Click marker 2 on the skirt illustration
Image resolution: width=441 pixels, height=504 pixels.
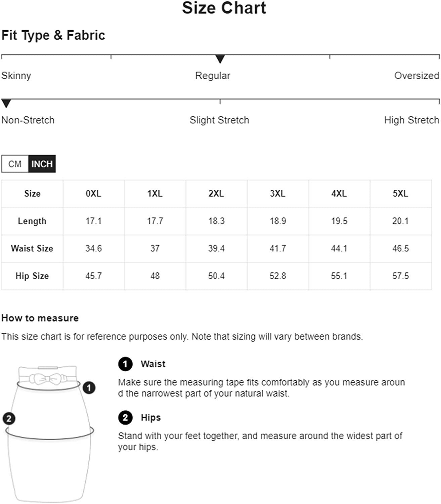tap(9, 419)
